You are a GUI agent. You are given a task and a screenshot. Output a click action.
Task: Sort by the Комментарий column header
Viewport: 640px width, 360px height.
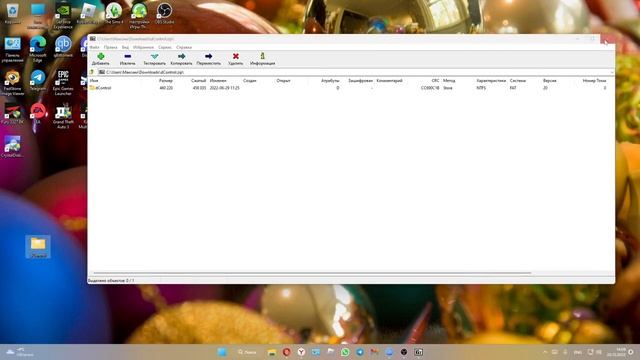389,81
